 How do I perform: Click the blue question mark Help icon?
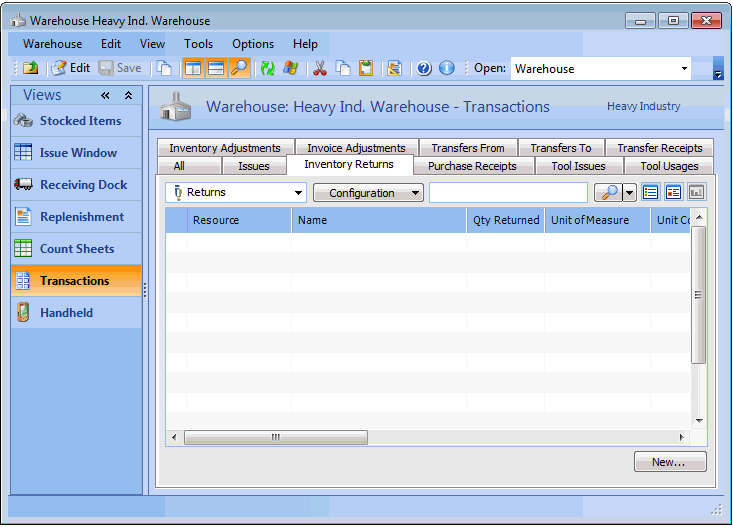[x=424, y=68]
